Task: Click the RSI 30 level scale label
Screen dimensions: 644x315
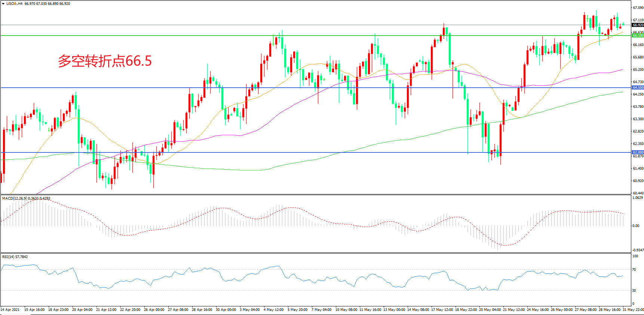Action: click(634, 291)
